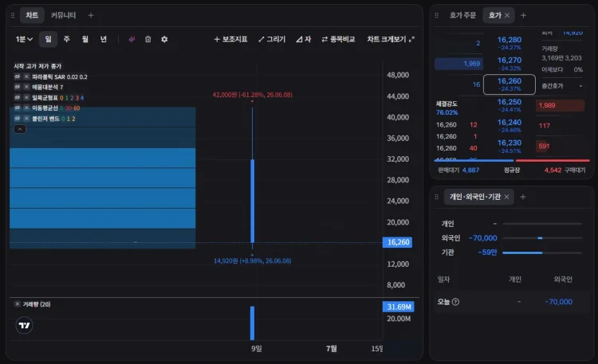
Task: Remove the 볼린저 밴드 indicator
Action: pyautogui.click(x=26, y=119)
